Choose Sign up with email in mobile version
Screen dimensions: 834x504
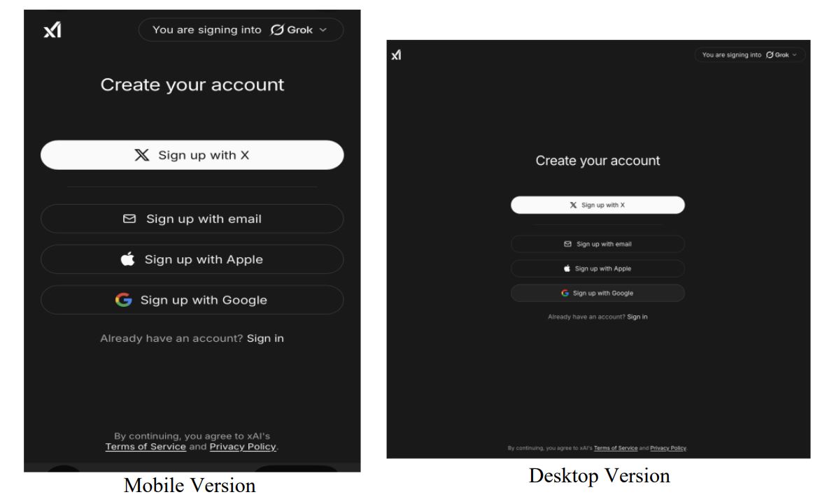(192, 219)
